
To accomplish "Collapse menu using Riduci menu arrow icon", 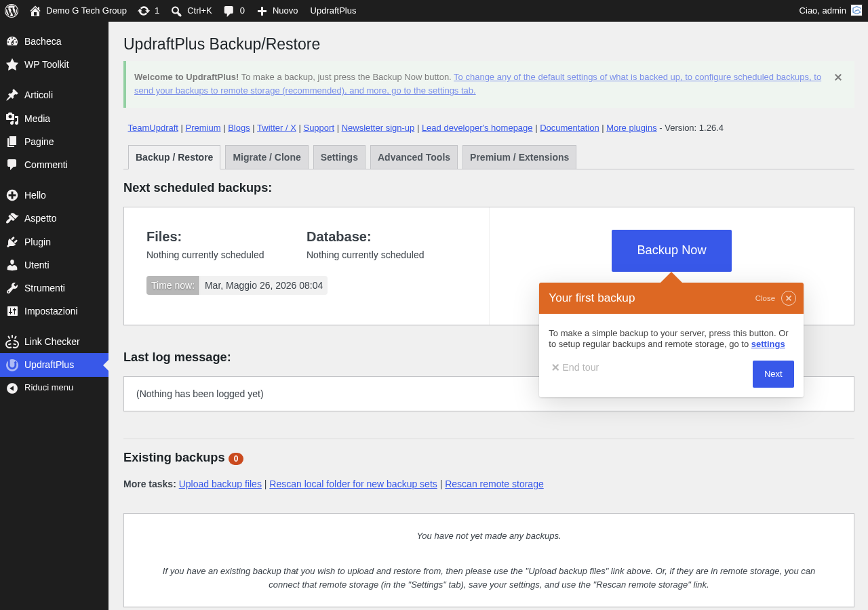I will tap(12, 388).
